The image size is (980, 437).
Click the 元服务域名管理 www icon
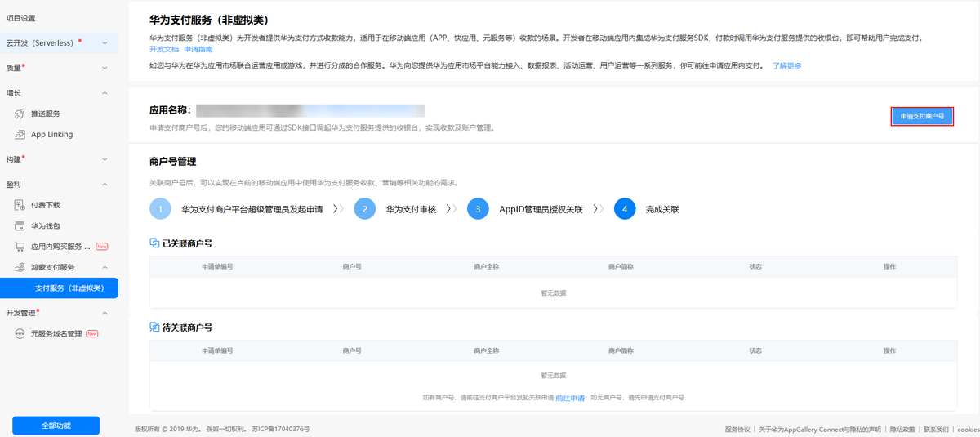click(20, 333)
